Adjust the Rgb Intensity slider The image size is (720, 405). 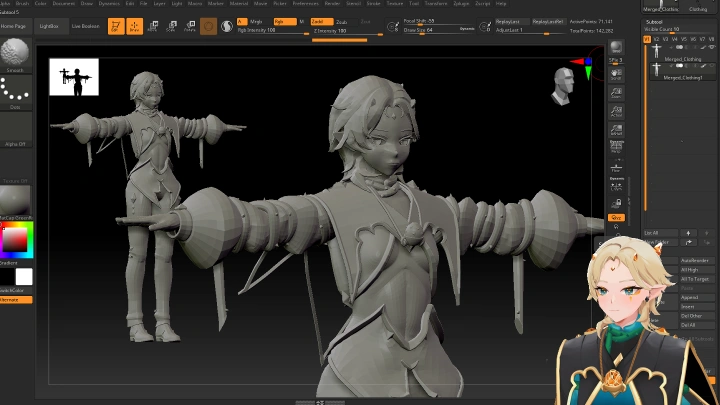tap(273, 30)
